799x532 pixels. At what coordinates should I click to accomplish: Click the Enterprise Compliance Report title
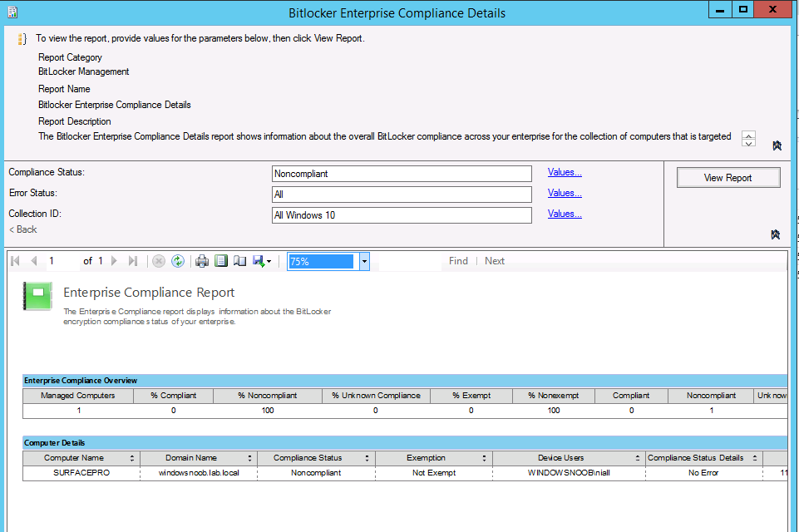[x=149, y=293]
